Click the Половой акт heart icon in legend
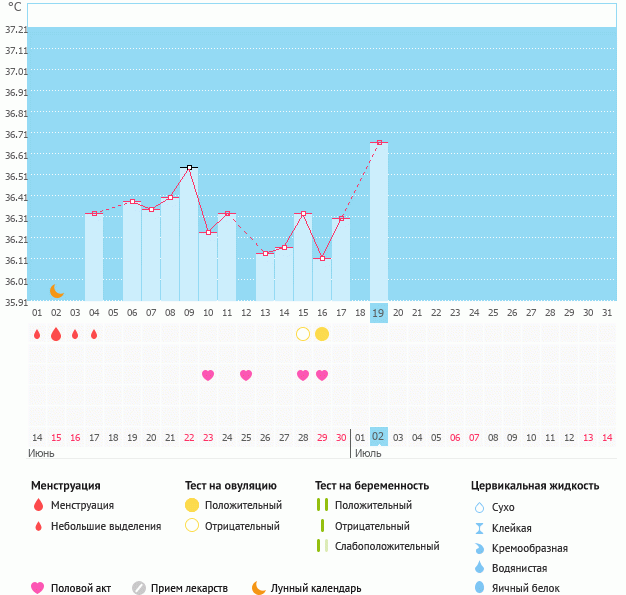The height and width of the screenshot is (595, 626). (x=38, y=588)
